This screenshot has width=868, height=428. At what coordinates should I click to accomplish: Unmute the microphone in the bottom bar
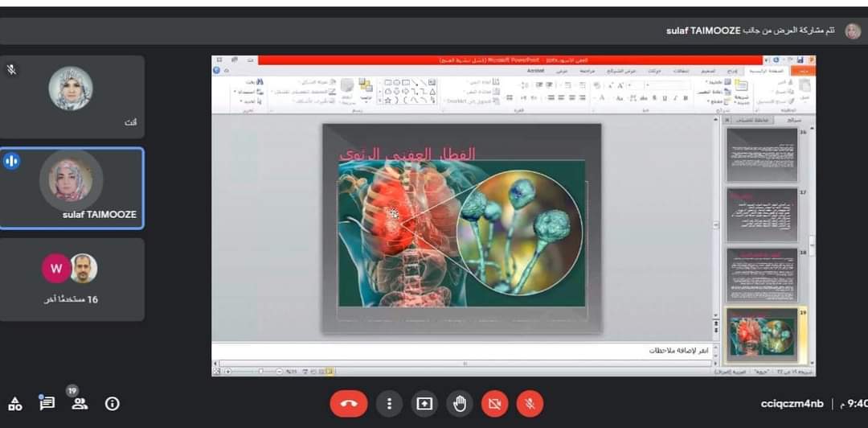click(529, 404)
